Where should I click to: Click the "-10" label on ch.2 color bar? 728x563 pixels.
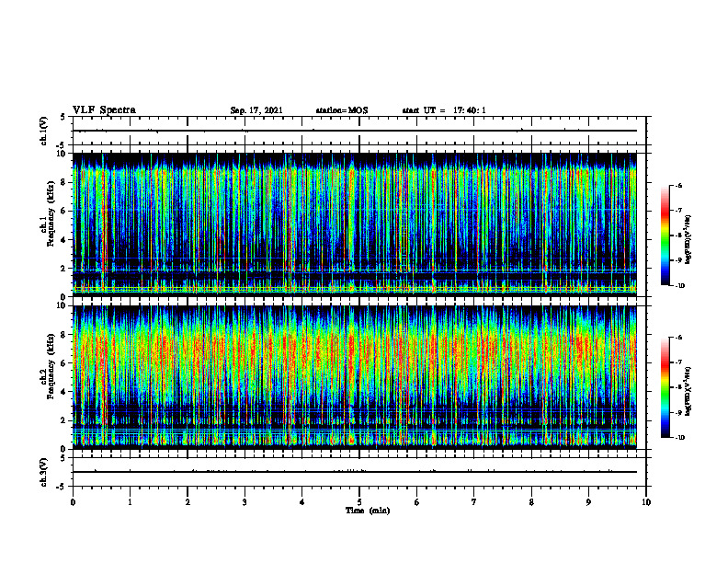[x=679, y=438]
